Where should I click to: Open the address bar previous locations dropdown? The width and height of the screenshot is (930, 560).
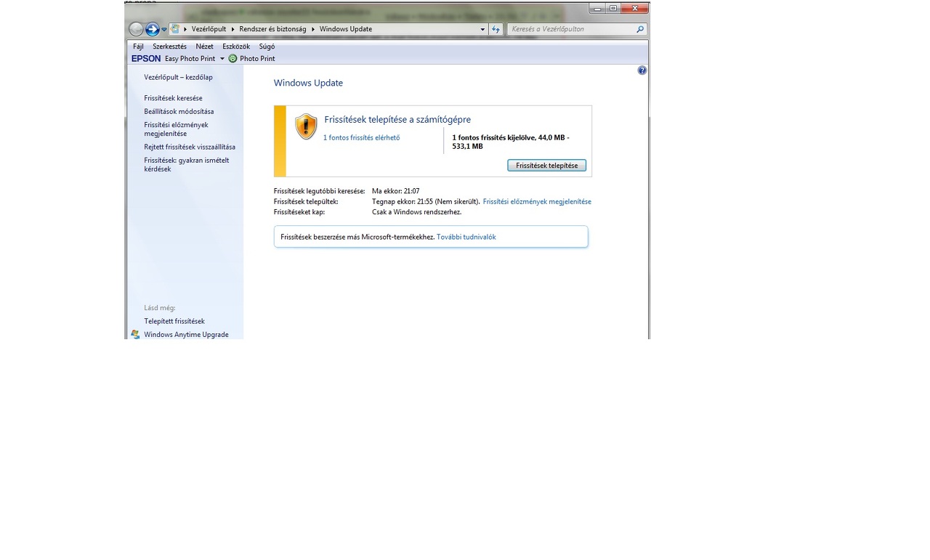coord(482,29)
